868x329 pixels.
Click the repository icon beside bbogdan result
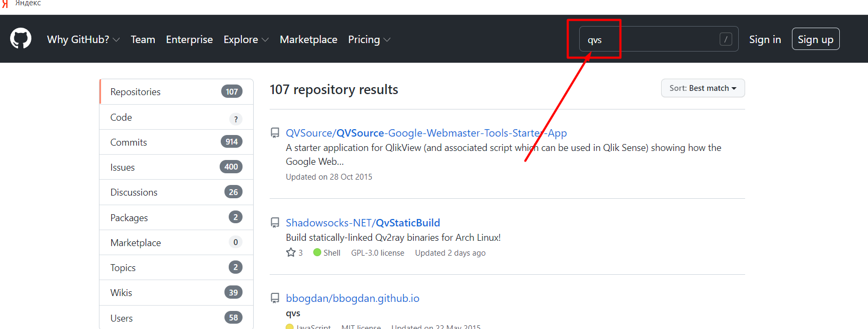pos(275,298)
